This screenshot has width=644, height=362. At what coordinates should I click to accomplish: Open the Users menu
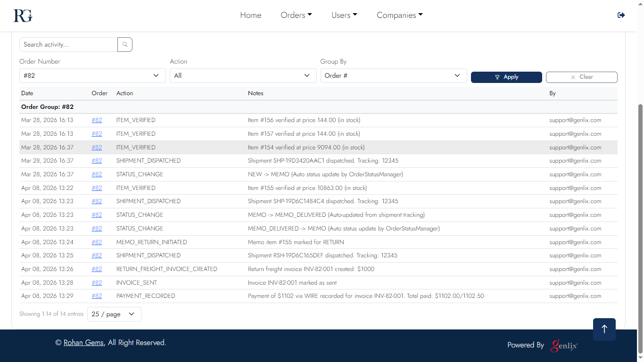(344, 15)
